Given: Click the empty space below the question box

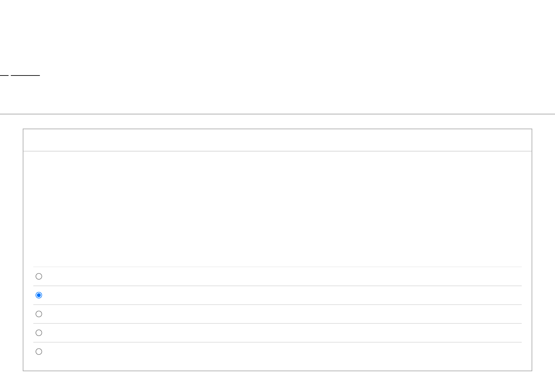Looking at the screenshot, I should 277,382.
